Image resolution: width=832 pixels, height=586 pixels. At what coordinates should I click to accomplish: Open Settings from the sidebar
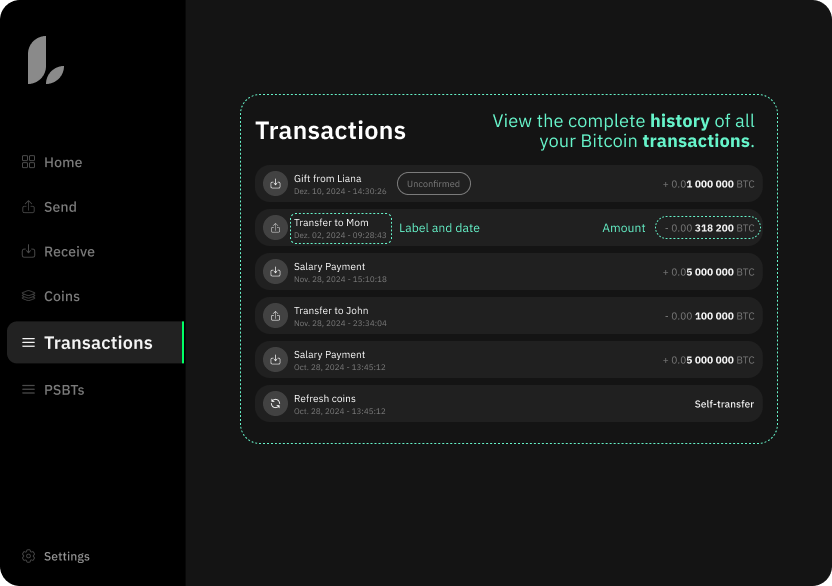coord(66,556)
